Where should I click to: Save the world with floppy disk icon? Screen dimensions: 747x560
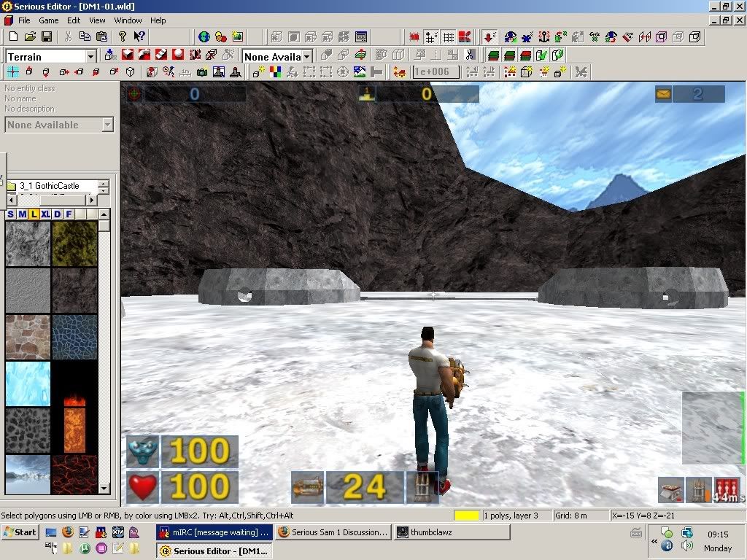(x=46, y=36)
